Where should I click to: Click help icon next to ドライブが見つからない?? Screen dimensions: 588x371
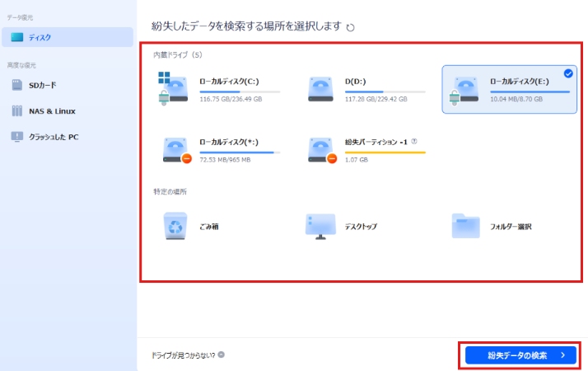tap(222, 355)
